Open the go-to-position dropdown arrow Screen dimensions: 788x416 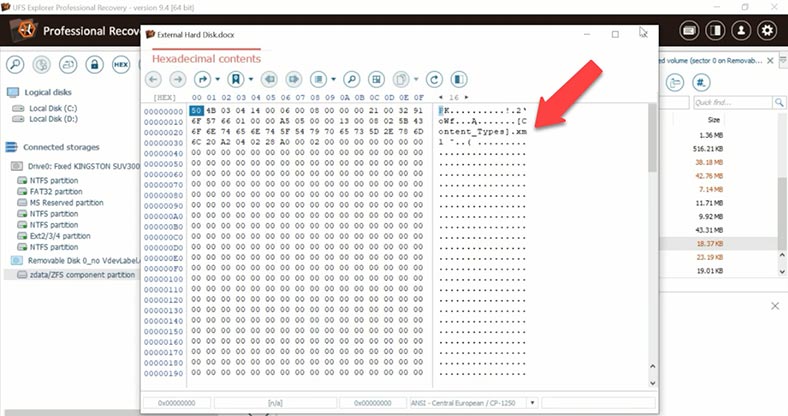[x=217, y=79]
